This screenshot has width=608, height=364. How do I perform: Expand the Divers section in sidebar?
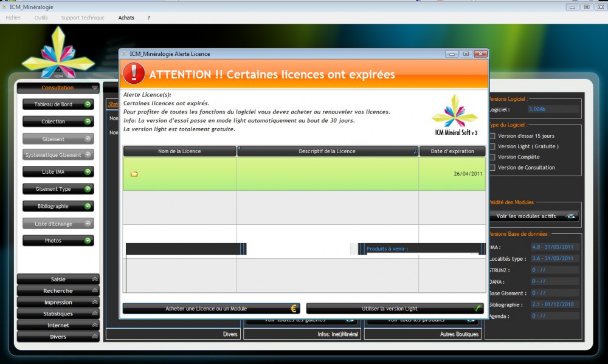(x=58, y=337)
